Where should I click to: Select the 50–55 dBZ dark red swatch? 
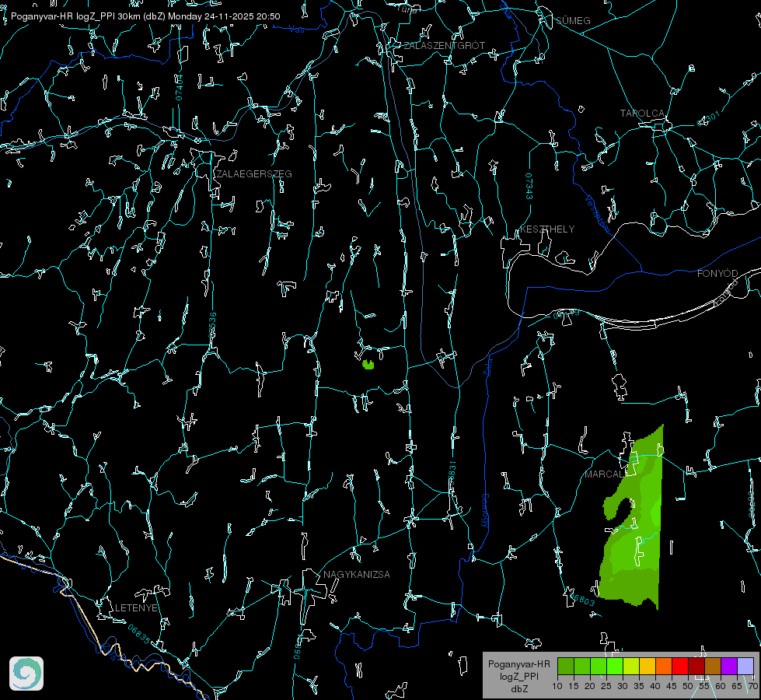click(x=697, y=666)
